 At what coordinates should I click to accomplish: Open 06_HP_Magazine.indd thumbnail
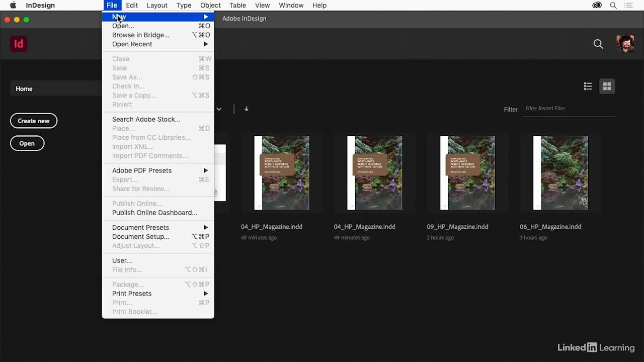560,172
